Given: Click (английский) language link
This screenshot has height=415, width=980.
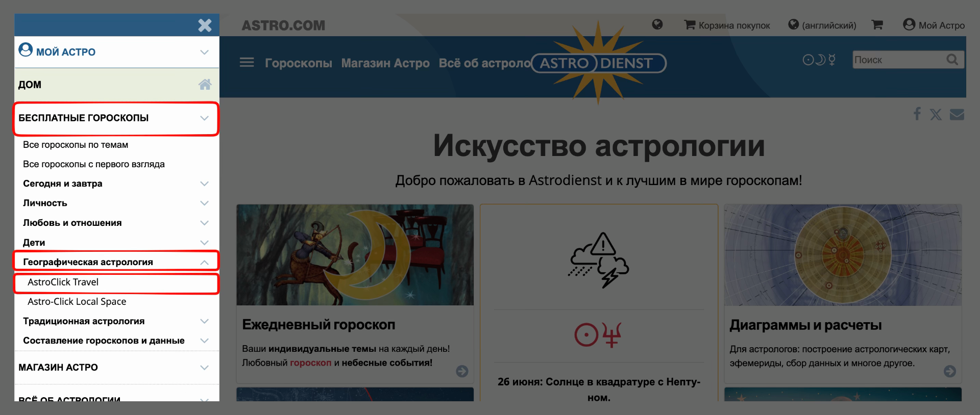Looking at the screenshot, I should [x=829, y=25].
